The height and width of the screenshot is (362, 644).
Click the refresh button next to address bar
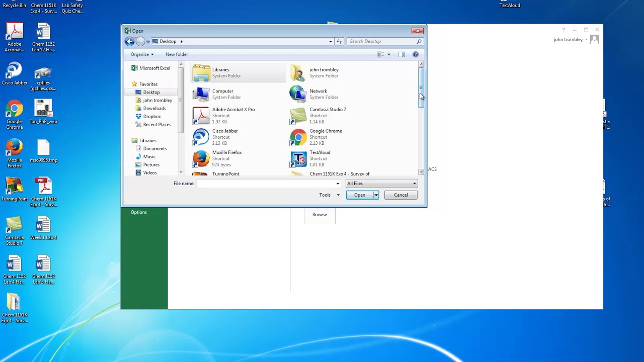(339, 41)
